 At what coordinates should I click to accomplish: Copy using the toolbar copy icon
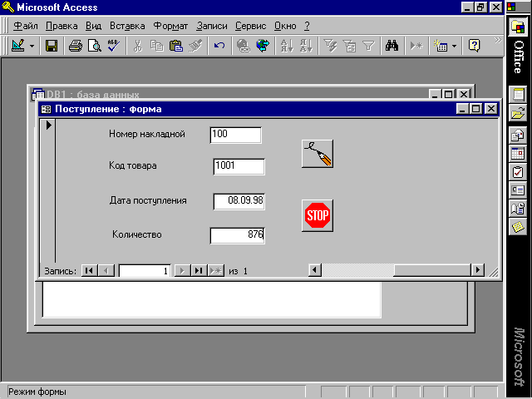156,46
